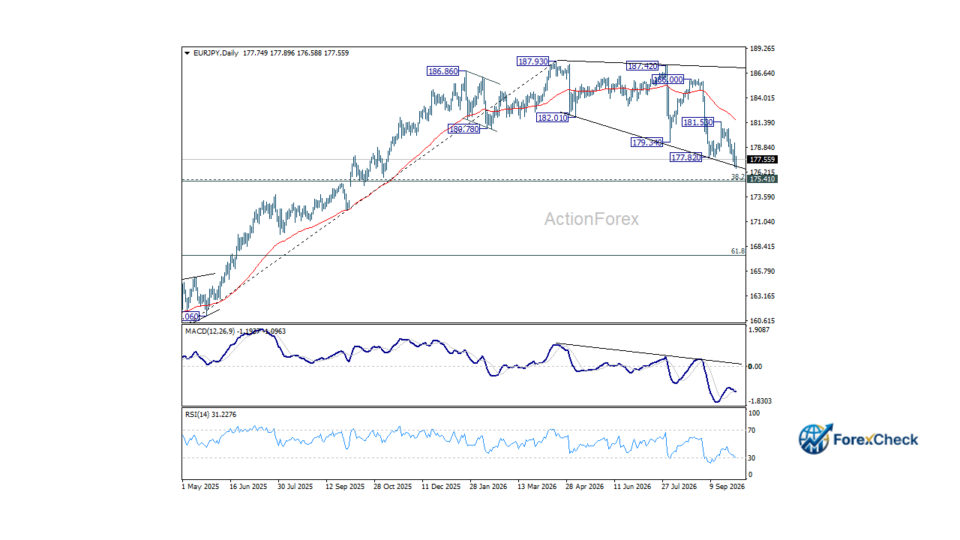The image size is (960, 540).
Task: Click the 28 Oct 2025 date label
Action: 392,487
